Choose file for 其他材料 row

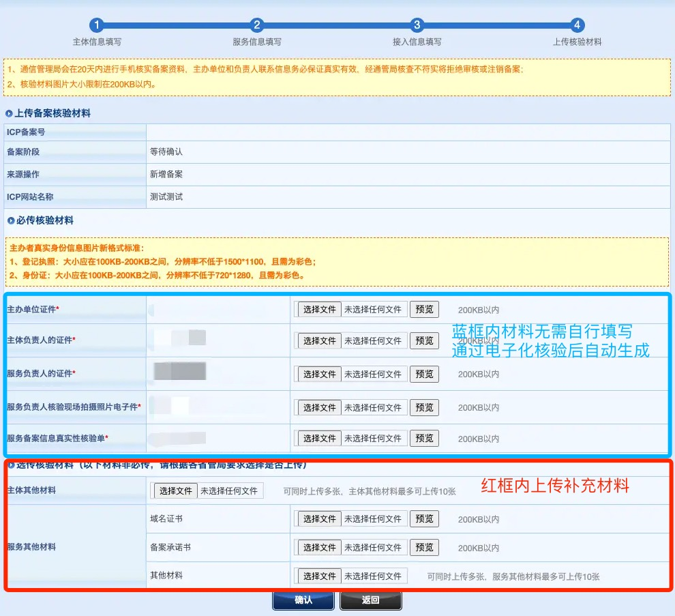tap(319, 576)
